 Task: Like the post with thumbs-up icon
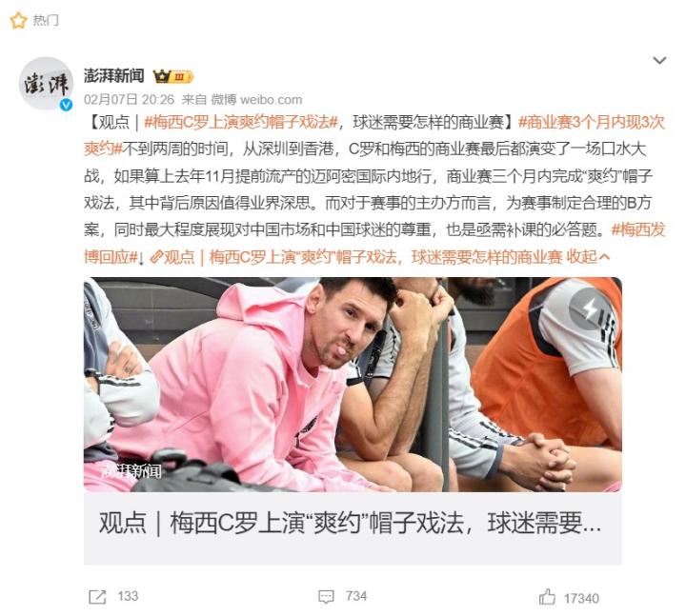[x=547, y=597]
